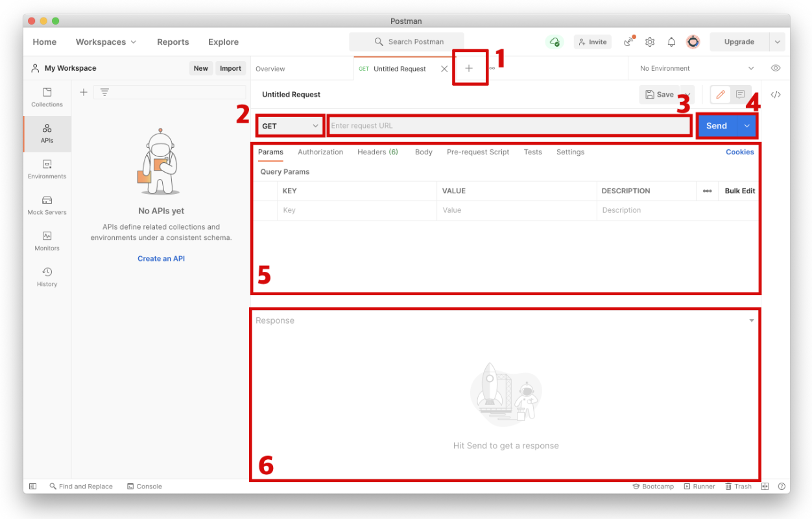
Task: Open the Pre-request Script tab
Action: [x=478, y=152]
